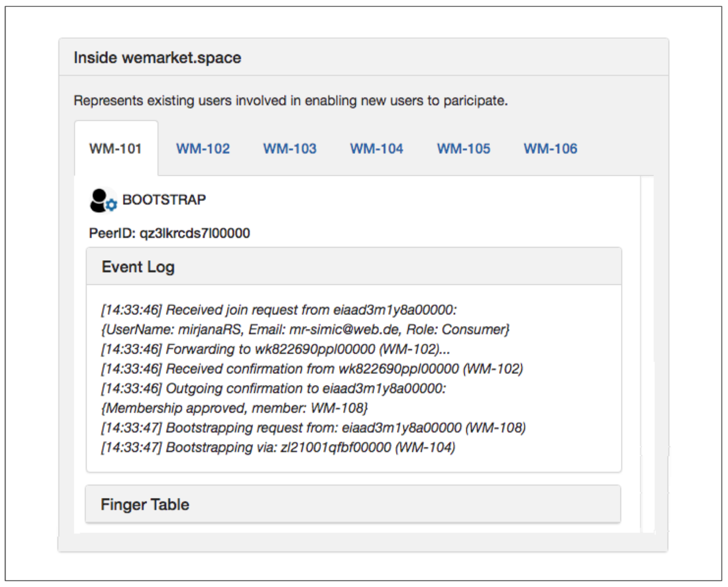728x587 pixels.
Task: Click the mr-simic@web.de email log line
Action: click(305, 330)
